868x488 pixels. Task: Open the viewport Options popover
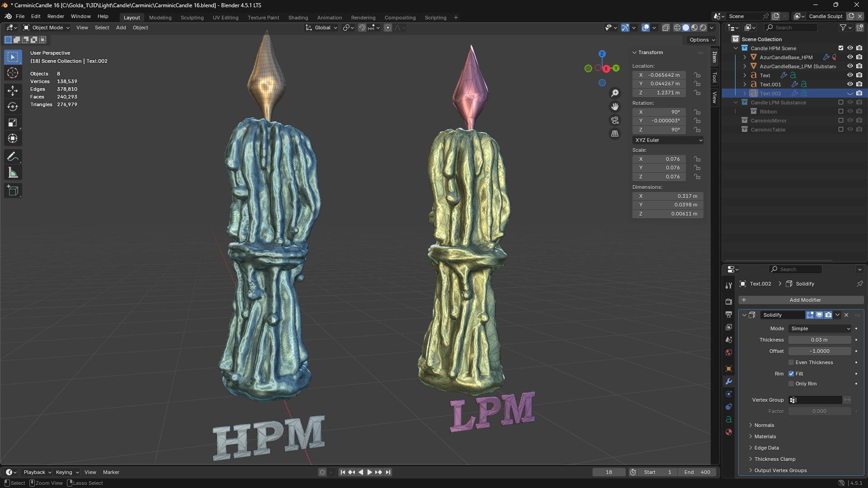click(x=701, y=40)
